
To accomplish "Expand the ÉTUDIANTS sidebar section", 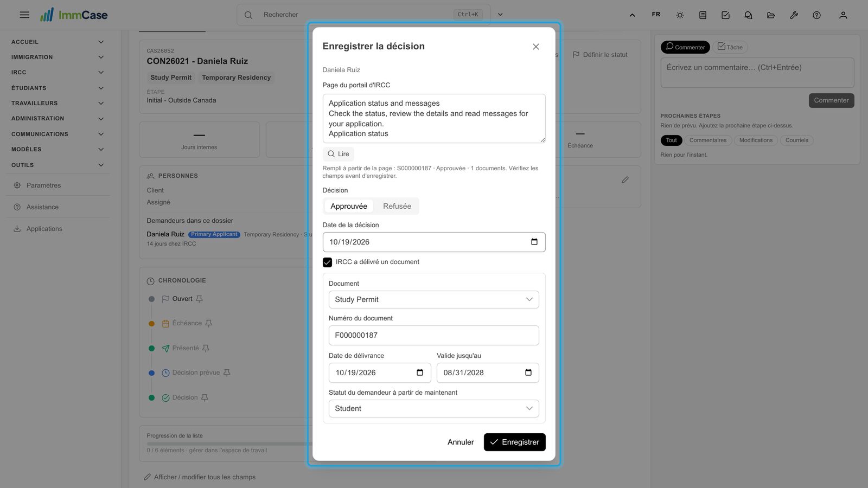I will click(x=57, y=88).
